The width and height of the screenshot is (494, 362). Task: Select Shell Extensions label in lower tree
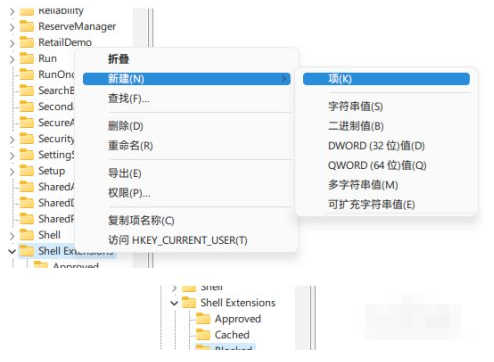(238, 303)
